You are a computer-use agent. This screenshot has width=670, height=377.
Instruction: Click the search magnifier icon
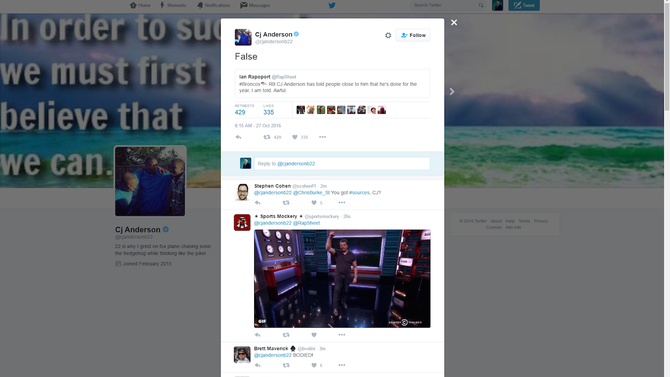pos(481,5)
